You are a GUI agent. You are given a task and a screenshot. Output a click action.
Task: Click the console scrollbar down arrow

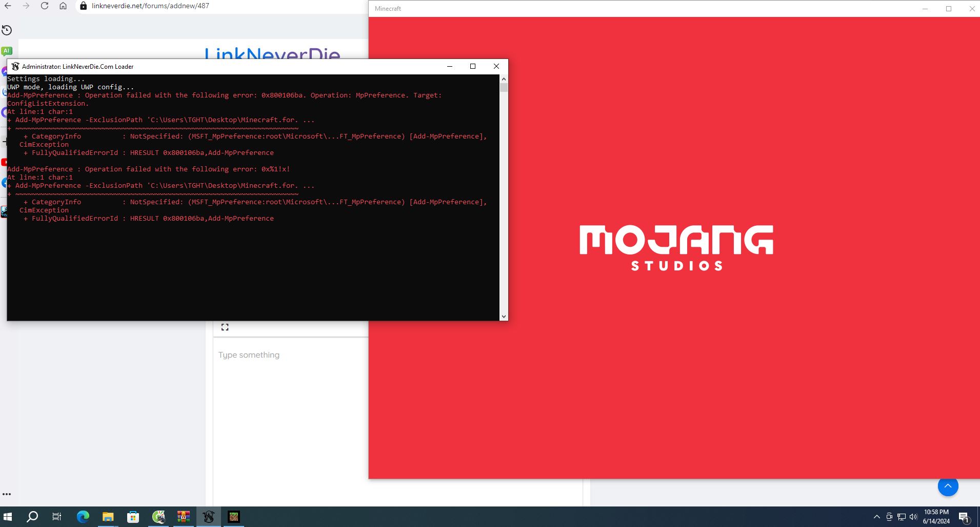(x=504, y=317)
